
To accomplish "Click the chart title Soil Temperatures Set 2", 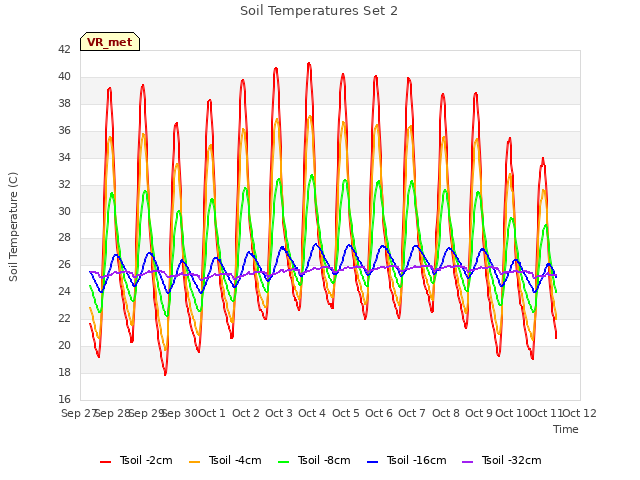I will (319, 11).
